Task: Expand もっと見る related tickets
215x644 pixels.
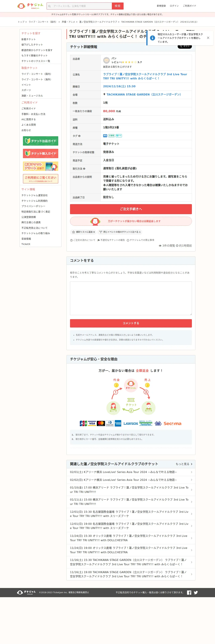Action: pyautogui.click(x=184, y=464)
